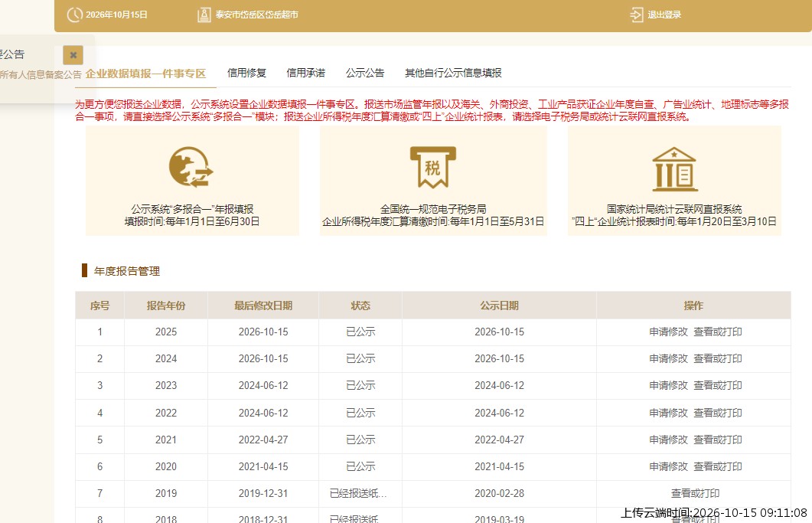This screenshot has width=812, height=523.
Task: Click 查看或打印 for 2024 report
Action: tap(718, 358)
